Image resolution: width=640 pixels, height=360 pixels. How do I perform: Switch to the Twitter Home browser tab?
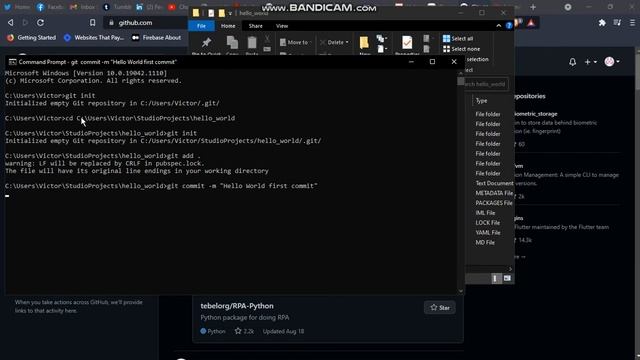coord(17,7)
